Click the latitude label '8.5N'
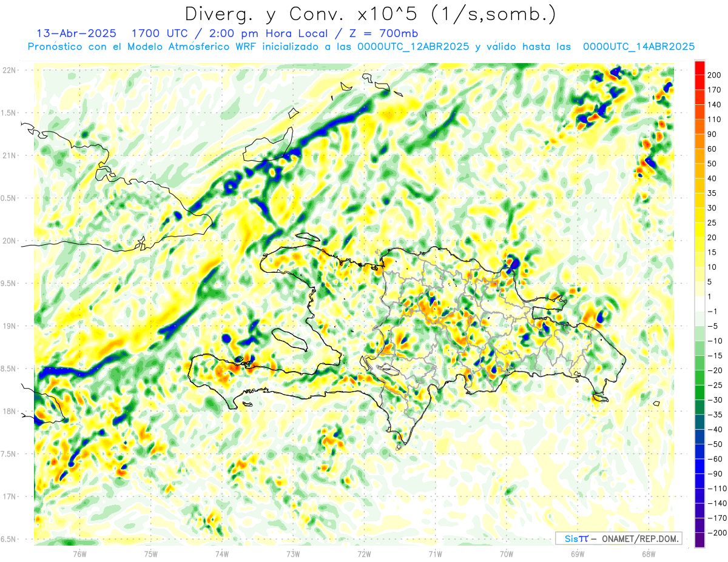The height and width of the screenshot is (562, 728). 9,369
